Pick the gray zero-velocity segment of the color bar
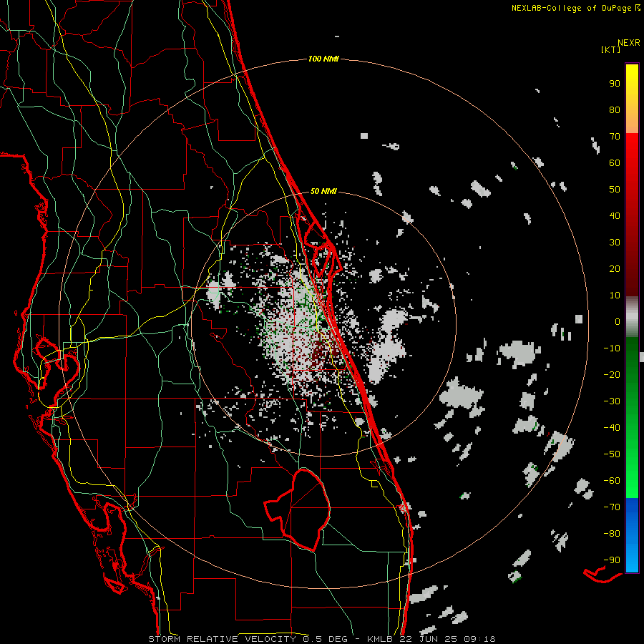The image size is (644, 644). coord(632,317)
